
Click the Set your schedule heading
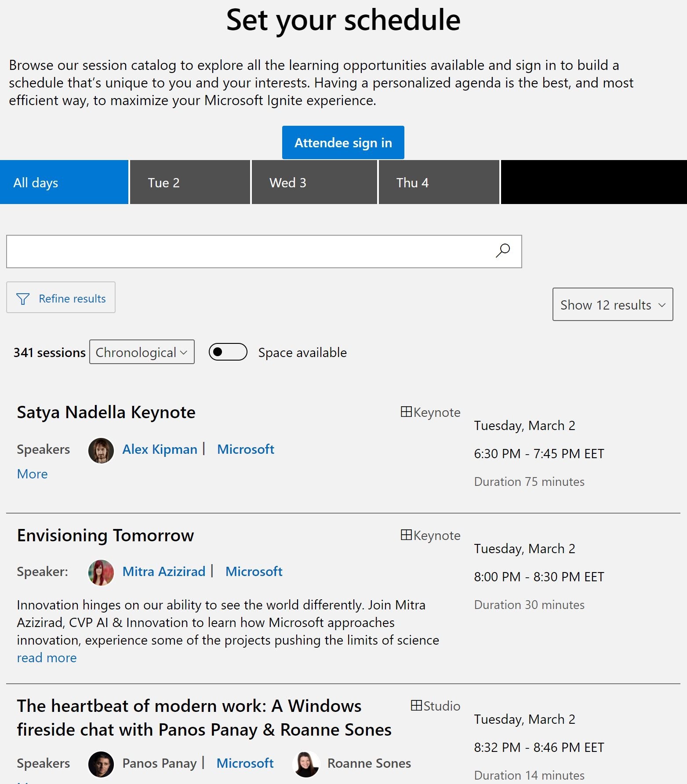click(343, 20)
